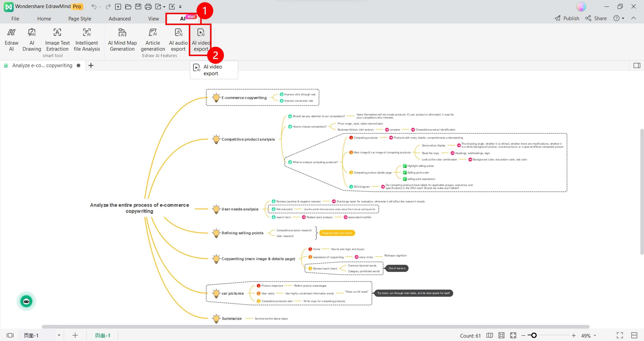Image resolution: width=644 pixels, height=341 pixels.
Task: Click the zoom slider handle
Action: [533, 335]
